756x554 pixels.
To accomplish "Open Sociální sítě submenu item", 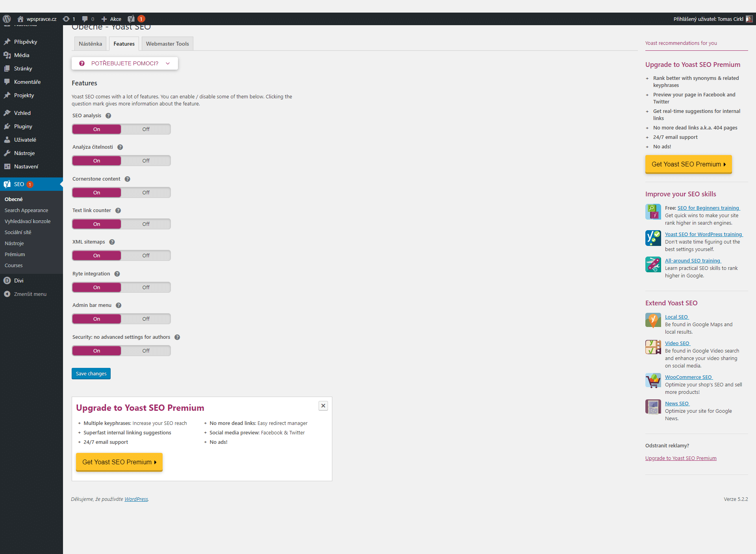I will coord(18,232).
